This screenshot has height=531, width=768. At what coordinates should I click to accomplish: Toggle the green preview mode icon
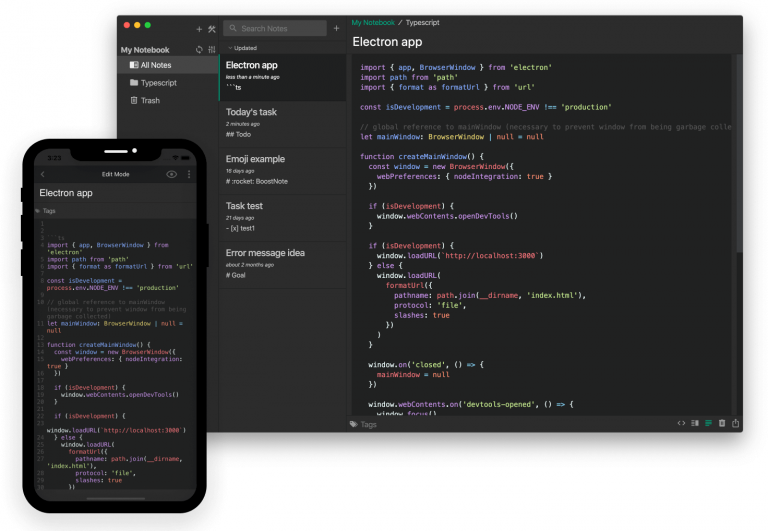coord(709,423)
